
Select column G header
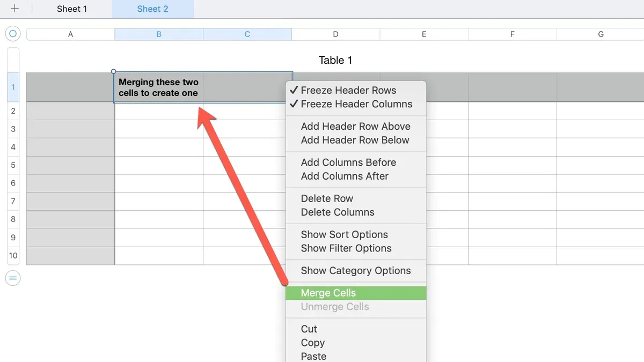pos(601,34)
